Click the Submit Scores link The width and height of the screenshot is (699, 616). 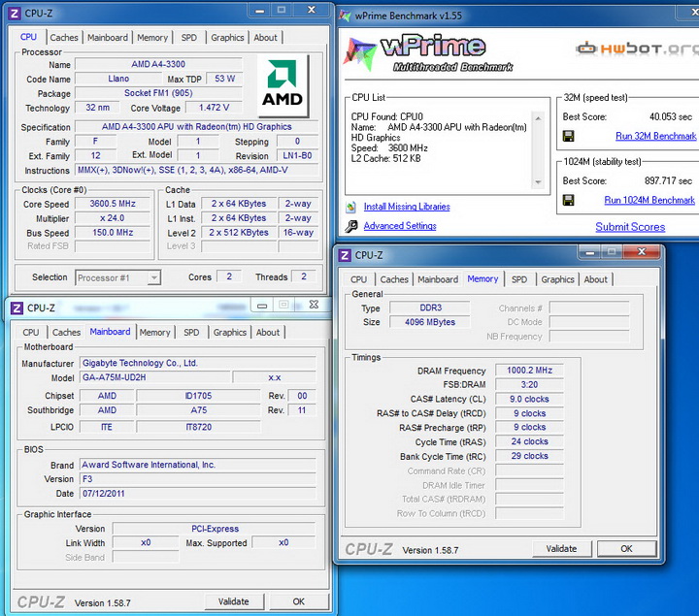[x=630, y=227]
